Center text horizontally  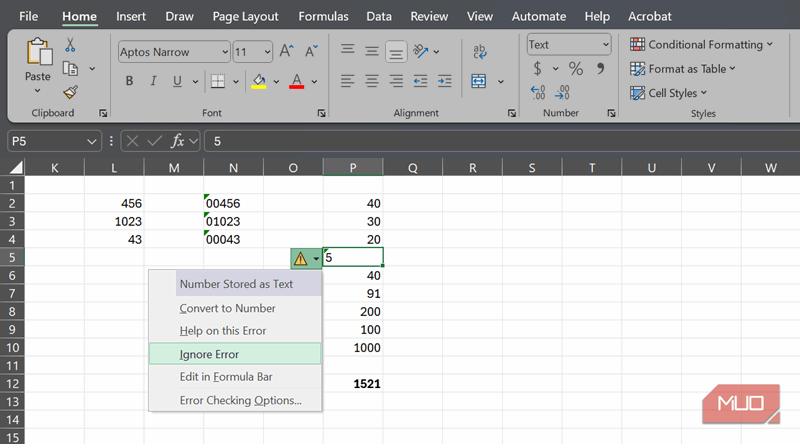[x=372, y=81]
